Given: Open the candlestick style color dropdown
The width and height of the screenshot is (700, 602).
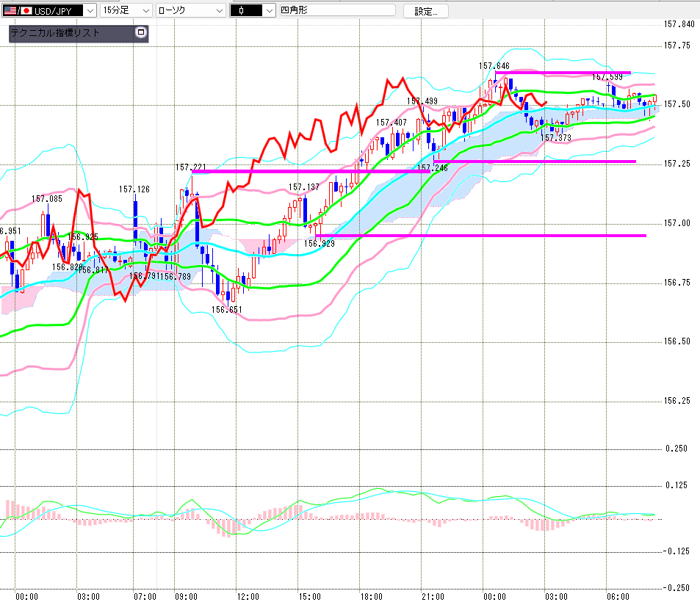Looking at the screenshot, I should 269,10.
